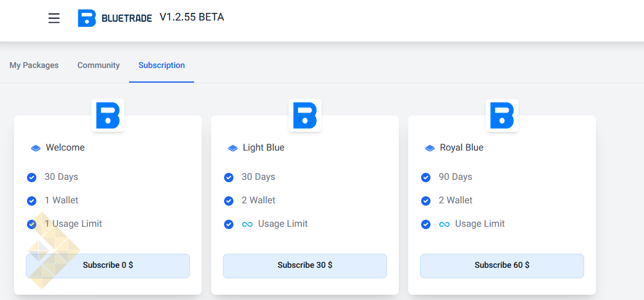
Task: Click the V1.2.55 BETA version label
Action: tap(192, 17)
